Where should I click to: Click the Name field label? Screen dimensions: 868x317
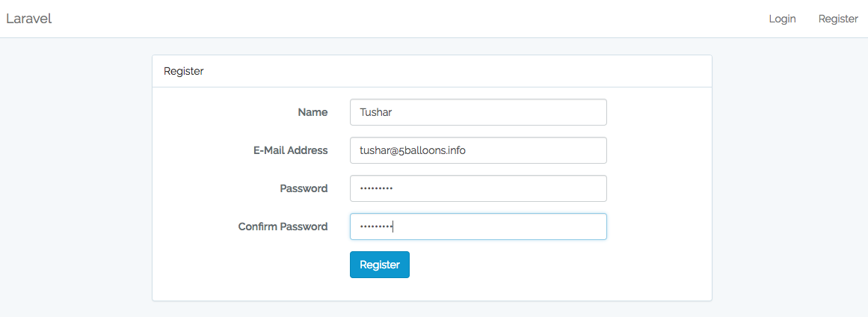click(x=313, y=112)
